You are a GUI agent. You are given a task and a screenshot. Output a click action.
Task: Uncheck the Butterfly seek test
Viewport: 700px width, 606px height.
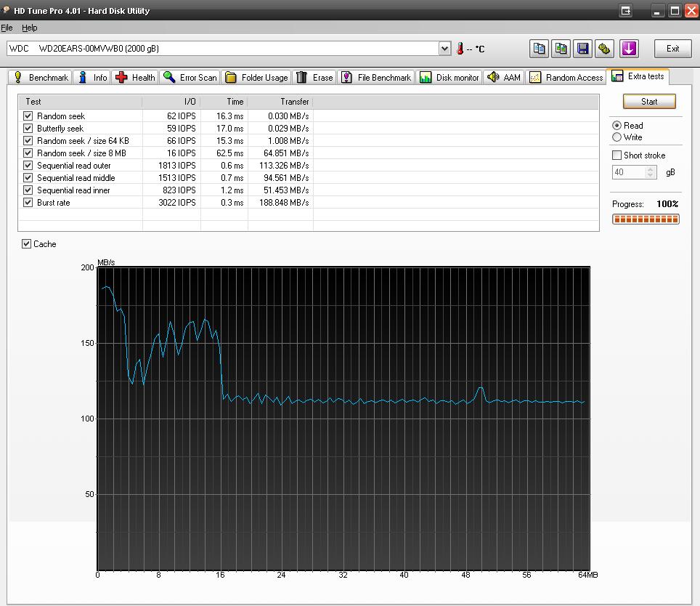pos(28,128)
